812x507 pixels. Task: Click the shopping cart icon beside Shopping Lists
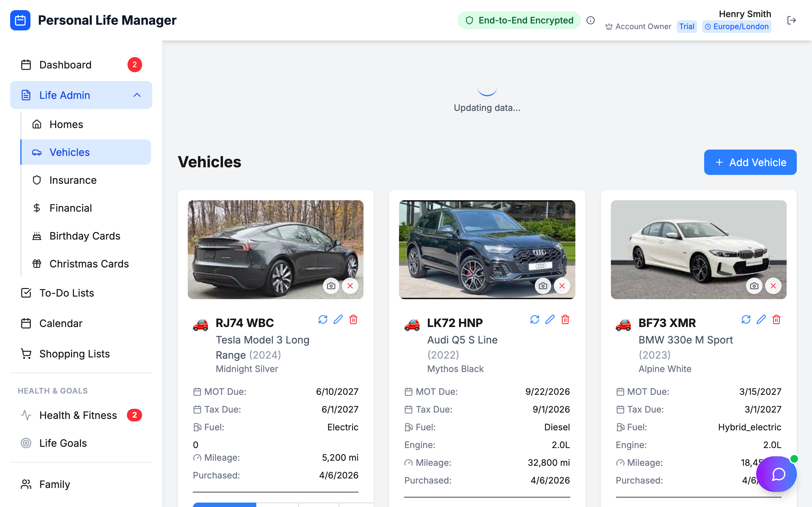[x=26, y=353]
